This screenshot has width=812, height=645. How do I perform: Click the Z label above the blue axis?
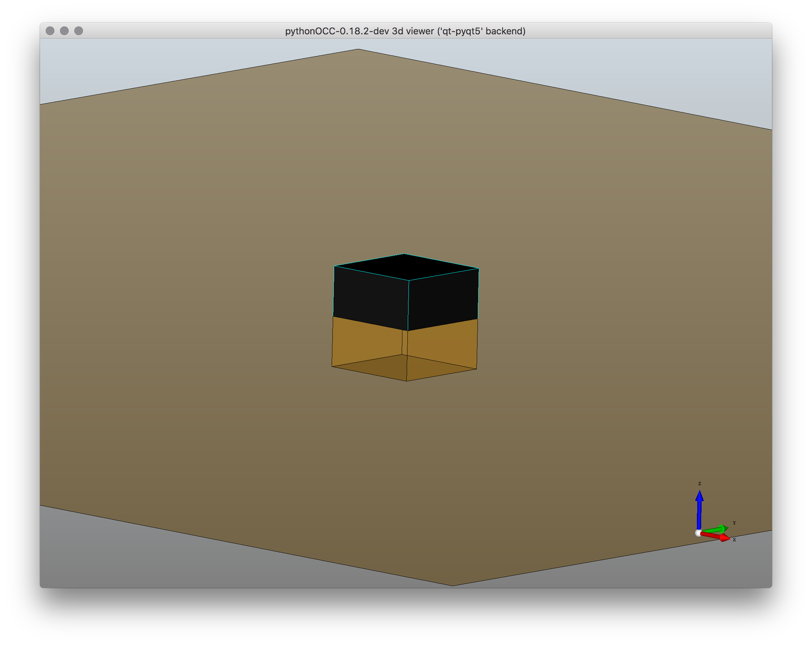pos(700,484)
